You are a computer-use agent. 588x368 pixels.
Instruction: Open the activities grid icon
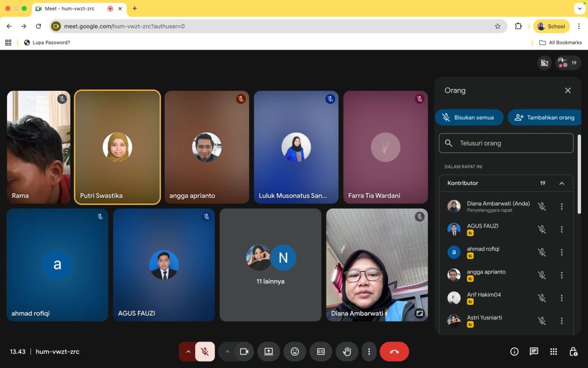tap(554, 351)
